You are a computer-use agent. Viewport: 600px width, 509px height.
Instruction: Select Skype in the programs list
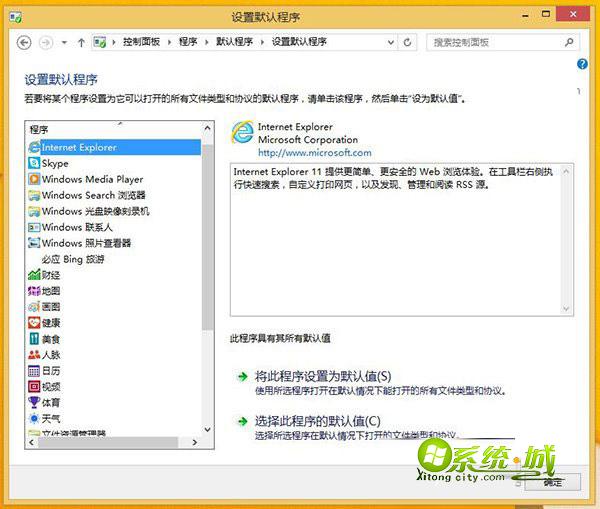55,163
